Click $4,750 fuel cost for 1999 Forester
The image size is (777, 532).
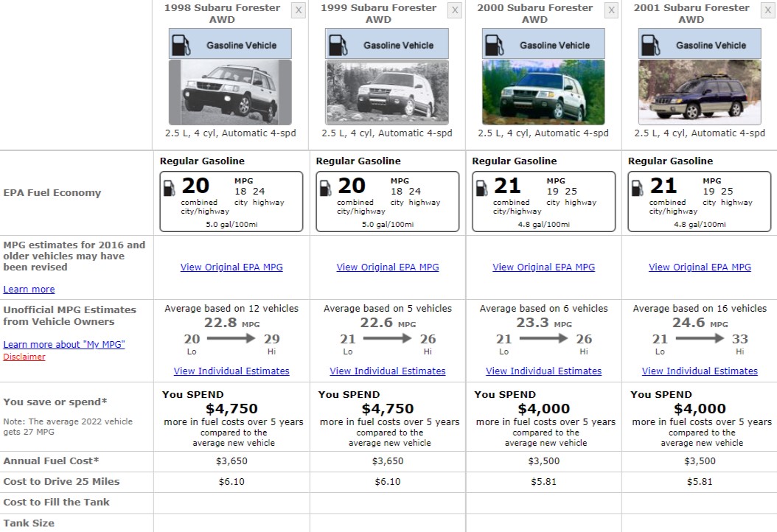[x=388, y=409]
